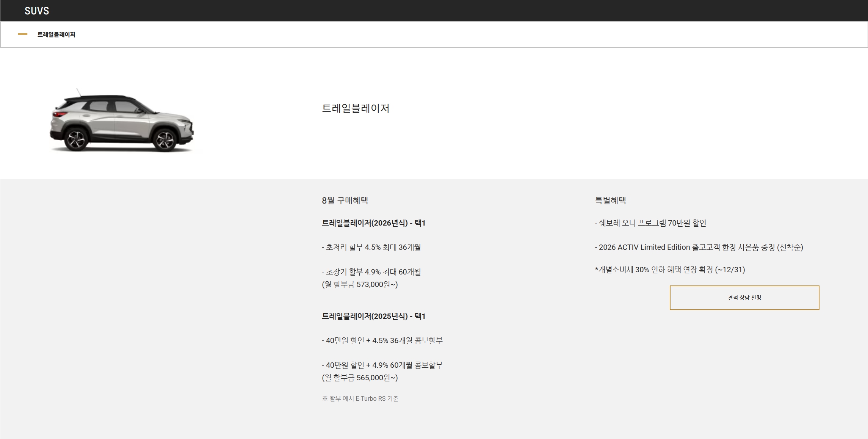The width and height of the screenshot is (868, 439).
Task: Click the 특별혜택 heading
Action: click(x=610, y=200)
